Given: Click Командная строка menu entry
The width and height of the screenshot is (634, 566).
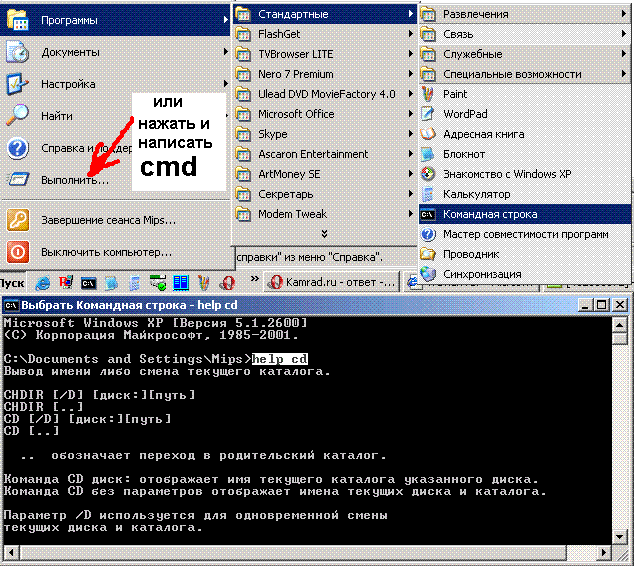Looking at the screenshot, I should pyautogui.click(x=490, y=214).
